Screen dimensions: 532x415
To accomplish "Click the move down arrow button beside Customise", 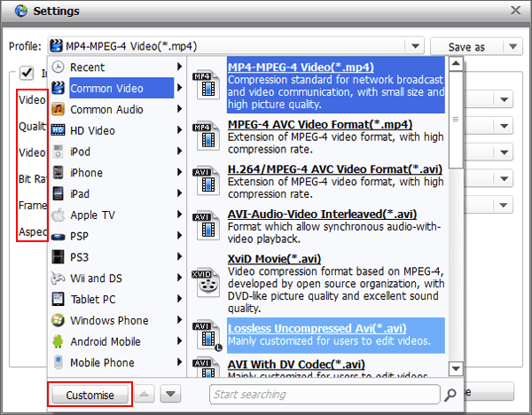I will pos(170,394).
